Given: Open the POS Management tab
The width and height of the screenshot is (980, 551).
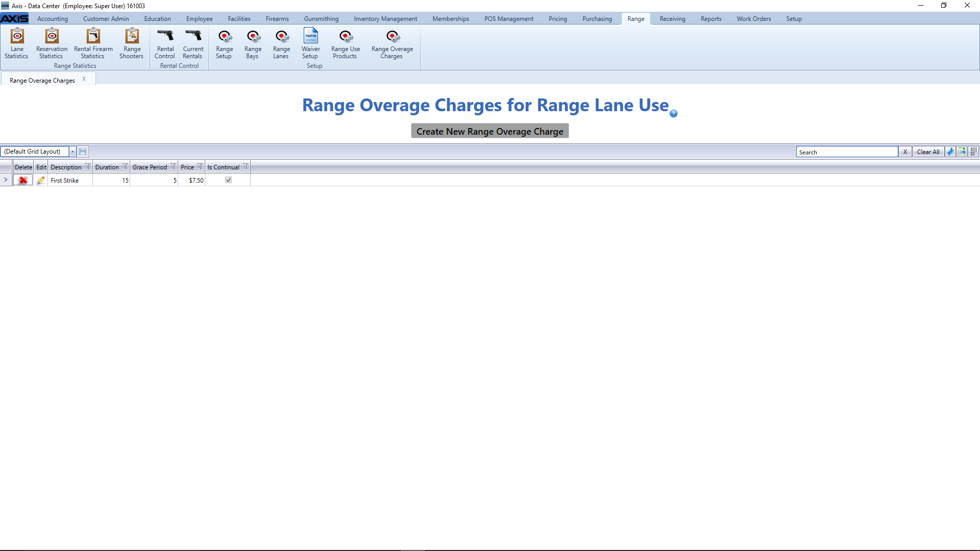Looking at the screenshot, I should (x=509, y=19).
